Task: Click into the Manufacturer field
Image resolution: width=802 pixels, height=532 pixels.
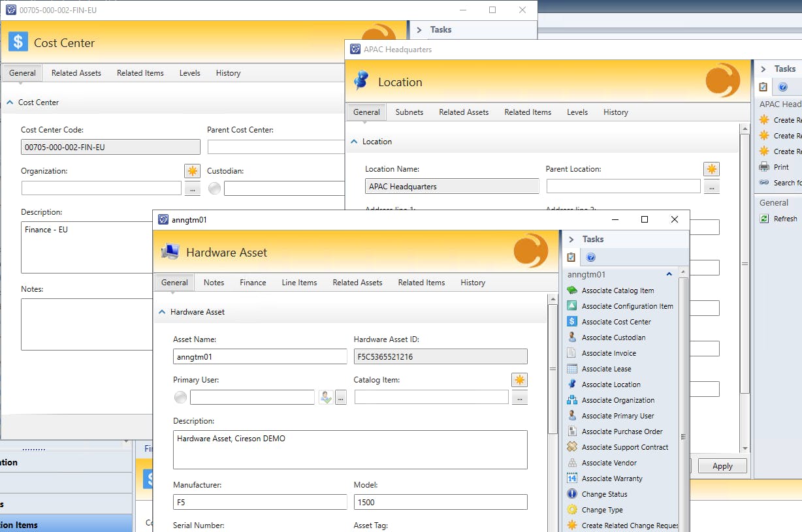Action: [260, 502]
